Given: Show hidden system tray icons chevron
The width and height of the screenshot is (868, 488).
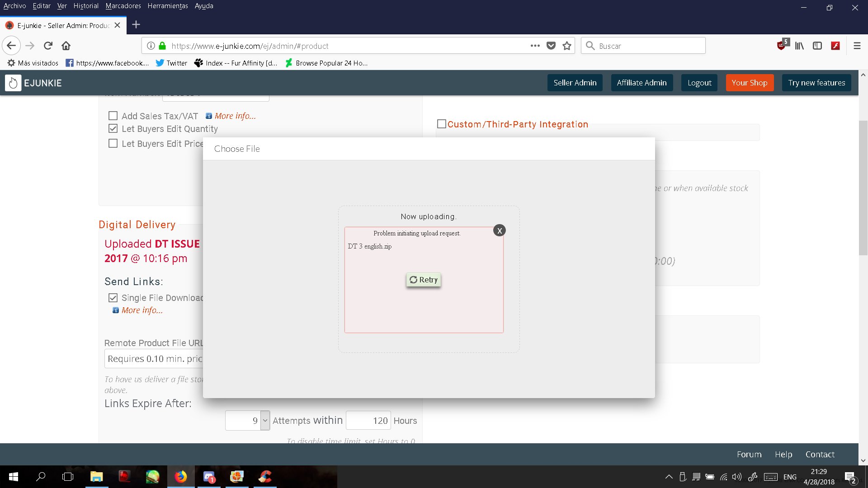Looking at the screenshot, I should pyautogui.click(x=669, y=477).
